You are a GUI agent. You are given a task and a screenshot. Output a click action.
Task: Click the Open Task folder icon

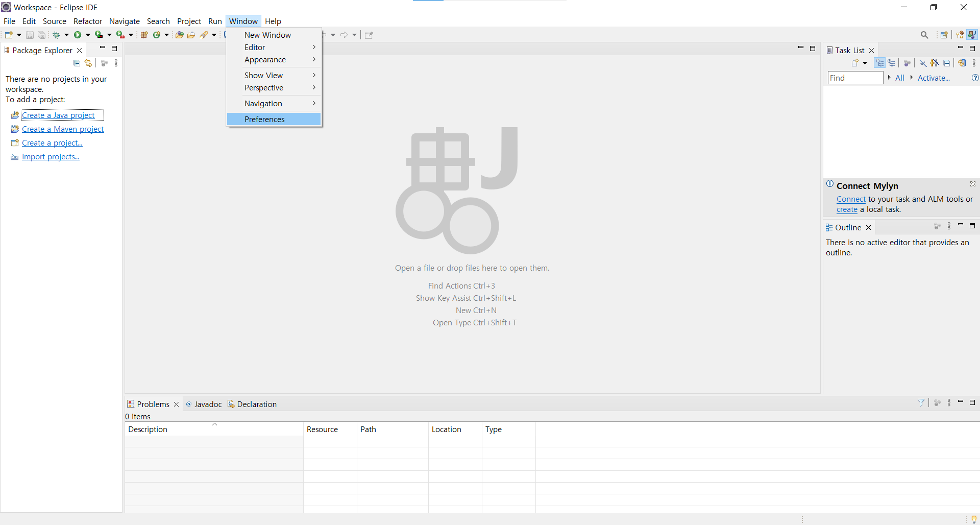(191, 35)
